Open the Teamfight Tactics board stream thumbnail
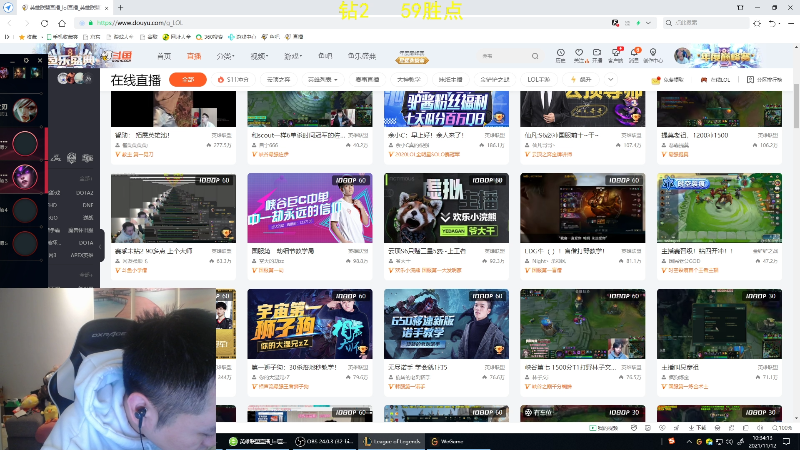The width and height of the screenshot is (800, 450). coord(719,208)
